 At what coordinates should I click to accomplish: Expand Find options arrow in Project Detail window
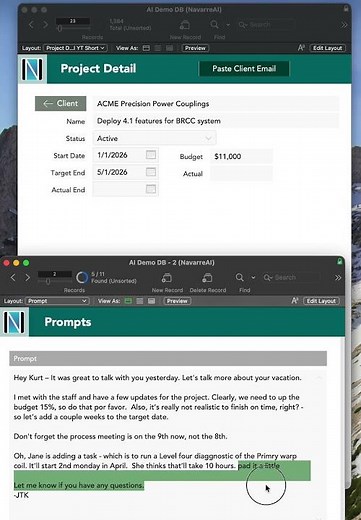point(228,25)
